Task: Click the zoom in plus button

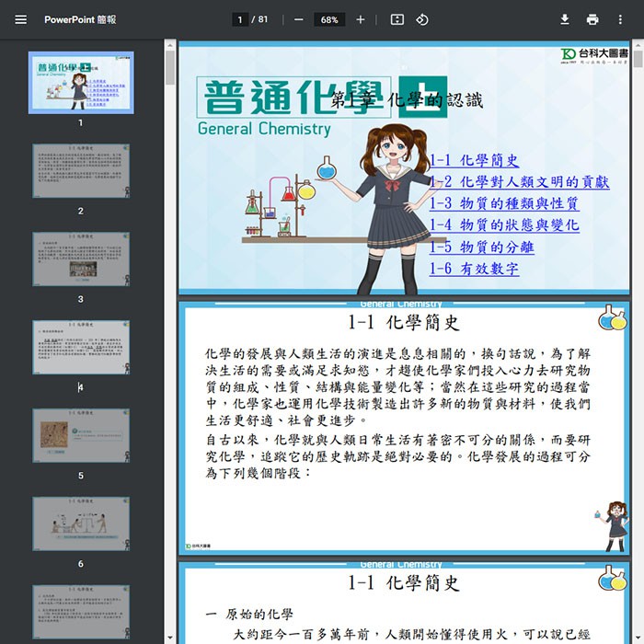Action: (360, 19)
